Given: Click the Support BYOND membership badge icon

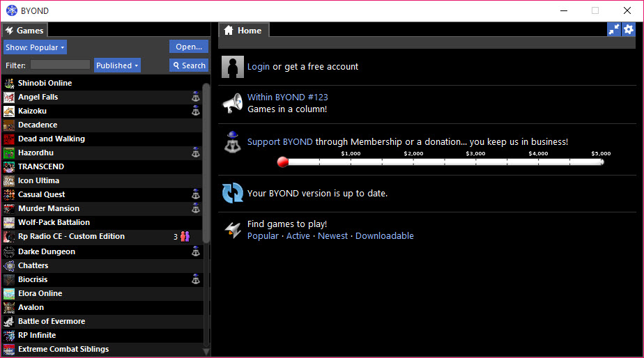Looking at the screenshot, I should click(233, 142).
